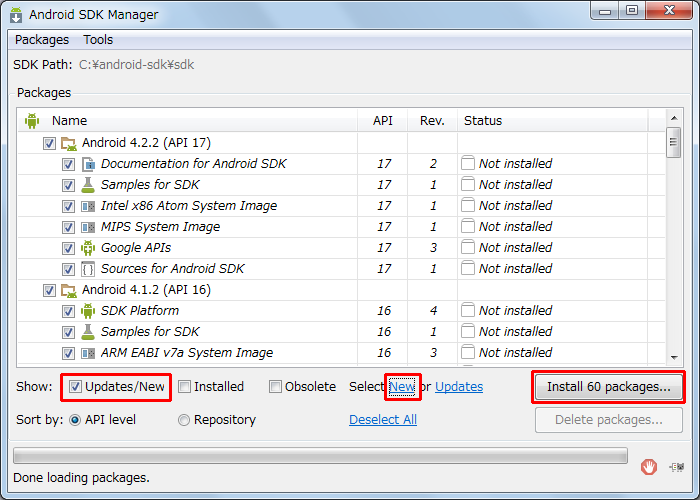
Task: Click the red stop hand icon
Action: coord(649,465)
